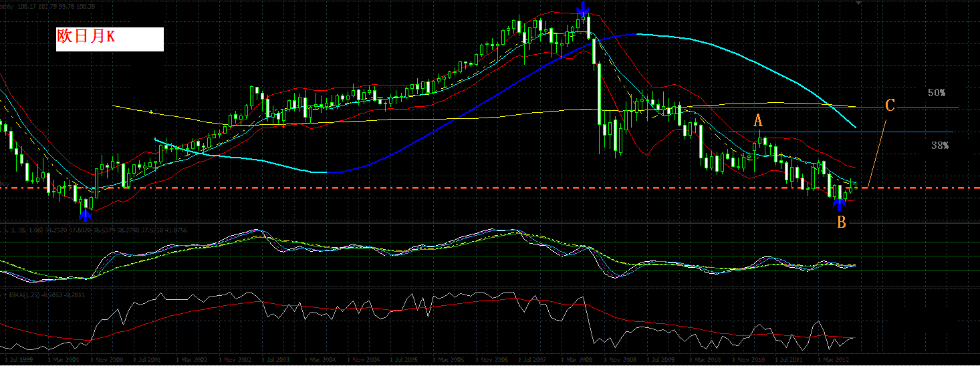The width and height of the screenshot is (980, 366).
Task: Select the orange projection line toward C
Action: (877, 154)
